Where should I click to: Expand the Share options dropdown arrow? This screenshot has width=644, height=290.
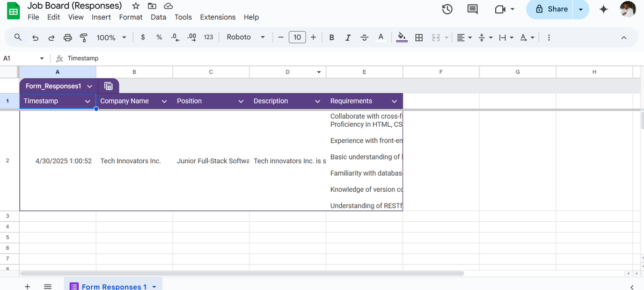581,9
